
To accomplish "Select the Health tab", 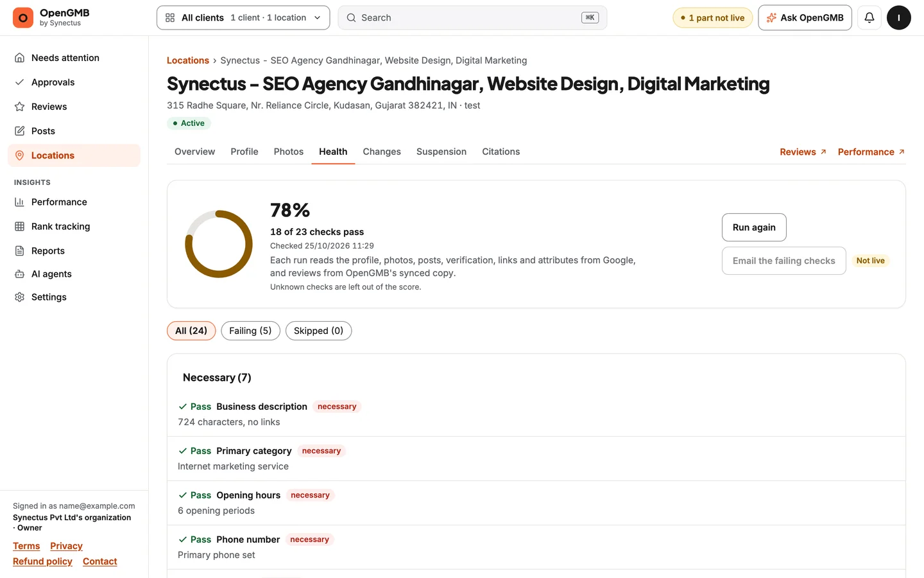I will click(x=333, y=152).
